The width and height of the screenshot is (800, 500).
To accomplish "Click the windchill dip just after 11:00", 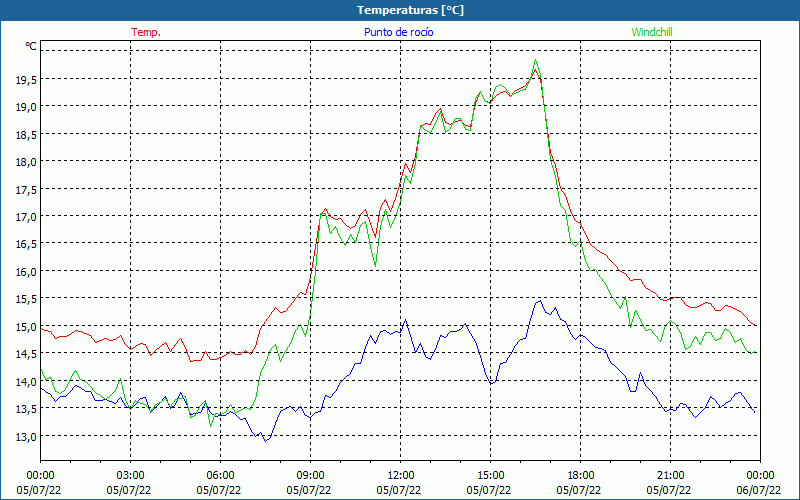I will pos(376,266).
